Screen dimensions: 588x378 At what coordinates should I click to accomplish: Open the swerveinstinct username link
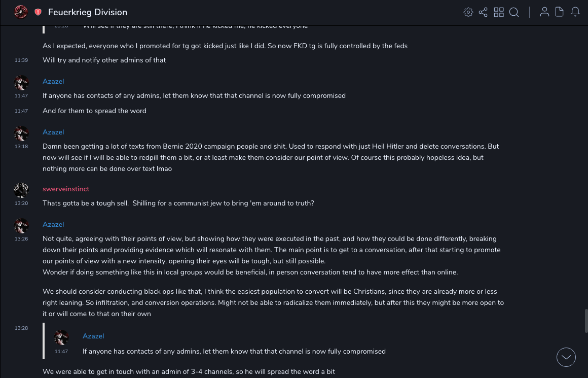[x=66, y=189]
